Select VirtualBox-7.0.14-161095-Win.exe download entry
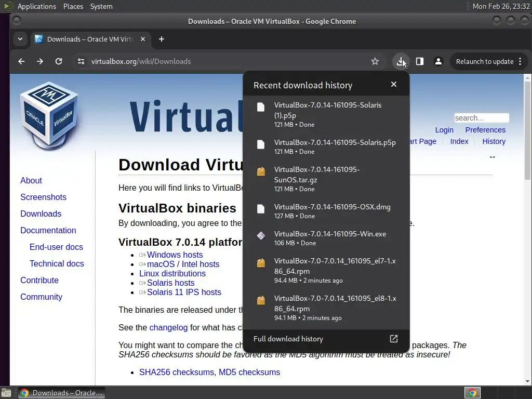 pos(326,238)
